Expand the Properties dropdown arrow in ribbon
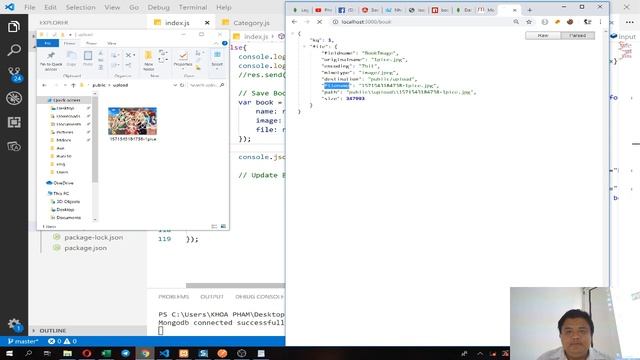640x360 pixels. click(x=183, y=69)
